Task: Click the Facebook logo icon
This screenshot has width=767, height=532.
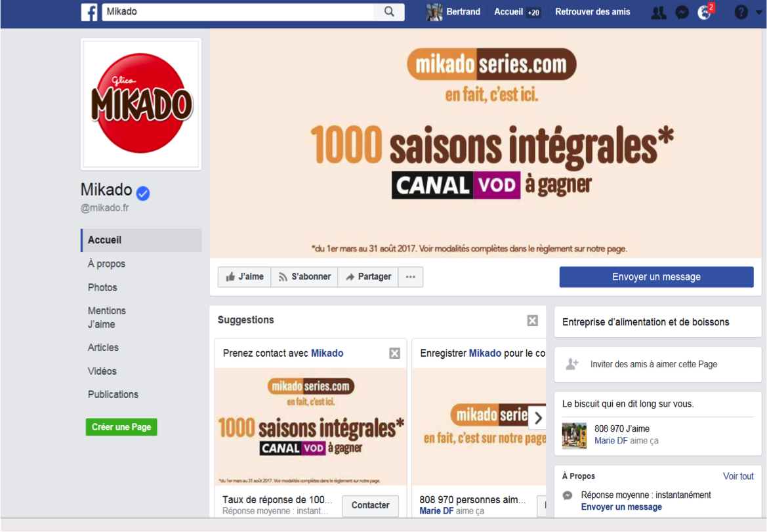Action: click(89, 12)
